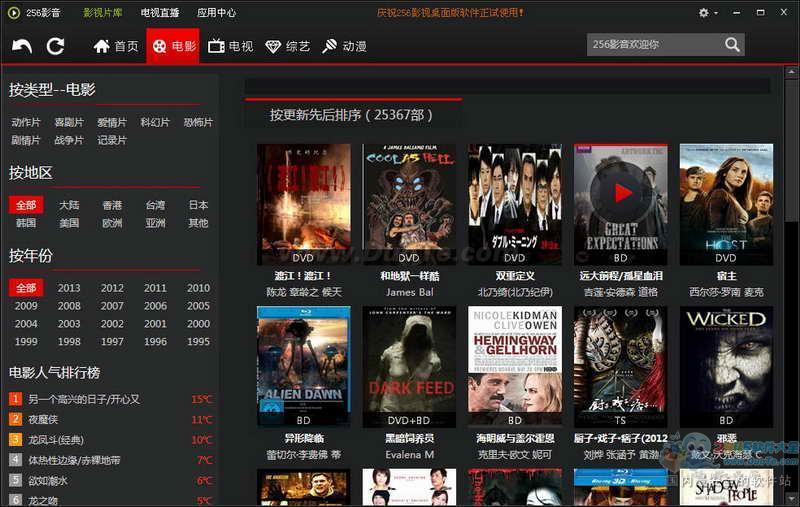The width and height of the screenshot is (800, 507).
Task: Filter region by 香港
Action: coord(112,205)
